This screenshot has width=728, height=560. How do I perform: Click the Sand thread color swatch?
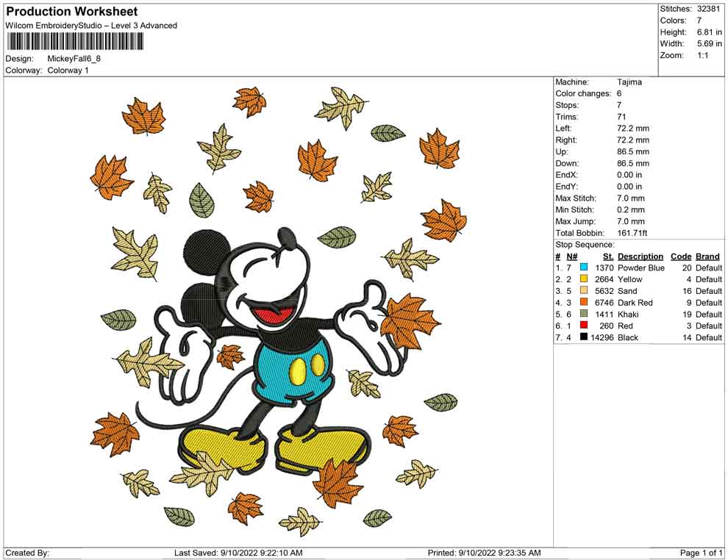(584, 290)
